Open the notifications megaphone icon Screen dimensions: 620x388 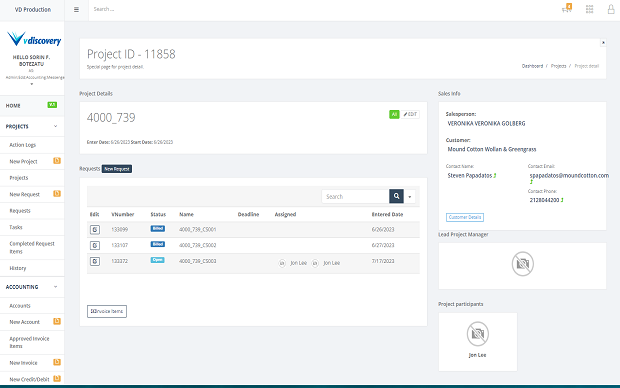567,9
